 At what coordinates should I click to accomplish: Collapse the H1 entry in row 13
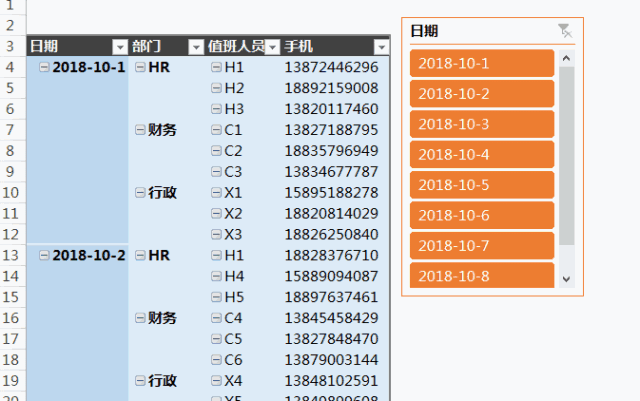tap(216, 255)
